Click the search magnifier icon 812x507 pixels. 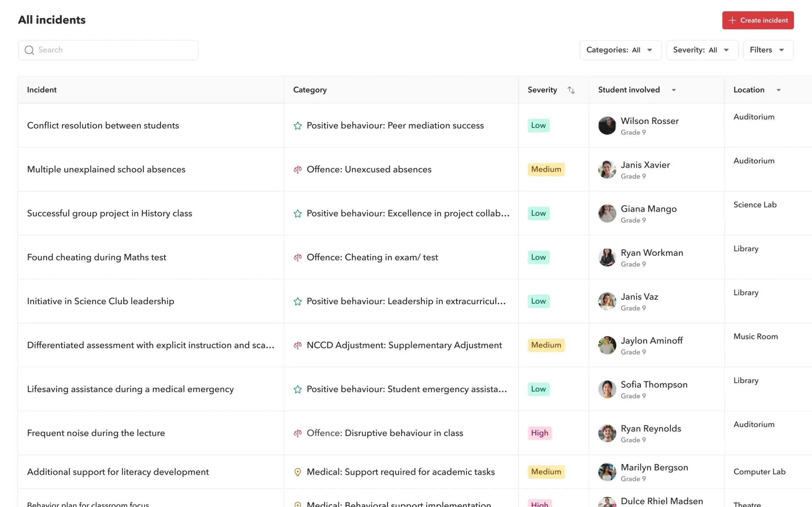pyautogui.click(x=29, y=50)
